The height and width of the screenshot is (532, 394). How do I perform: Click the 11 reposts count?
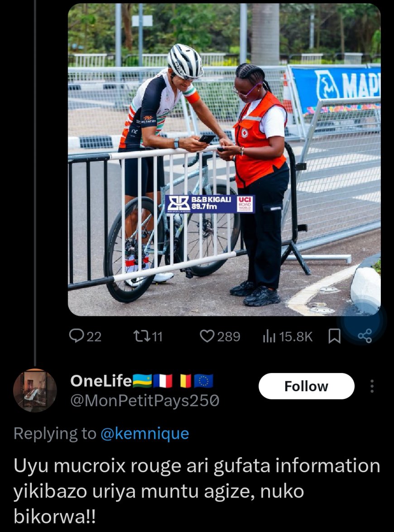coord(156,336)
